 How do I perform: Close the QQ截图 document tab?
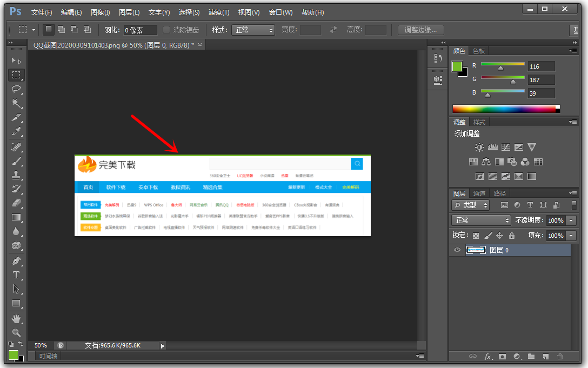point(200,45)
